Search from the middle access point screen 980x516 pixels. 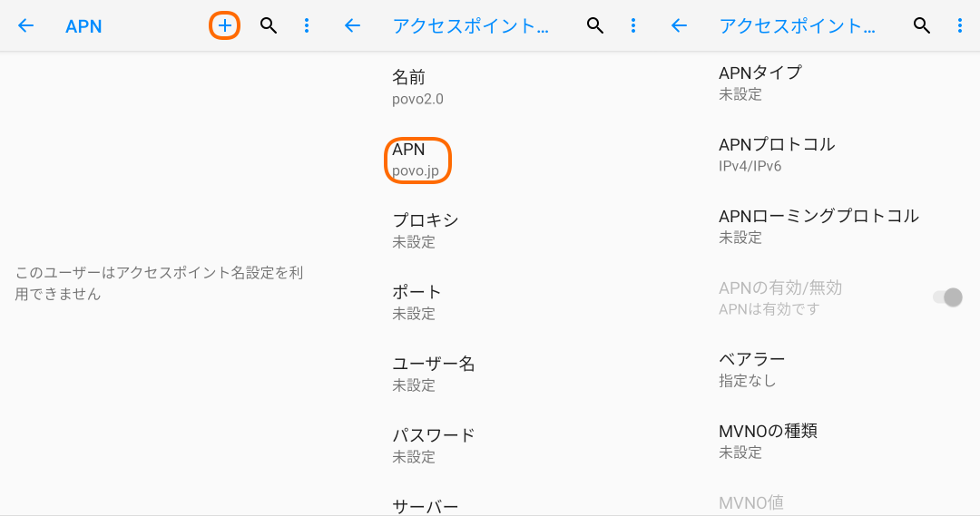click(595, 25)
